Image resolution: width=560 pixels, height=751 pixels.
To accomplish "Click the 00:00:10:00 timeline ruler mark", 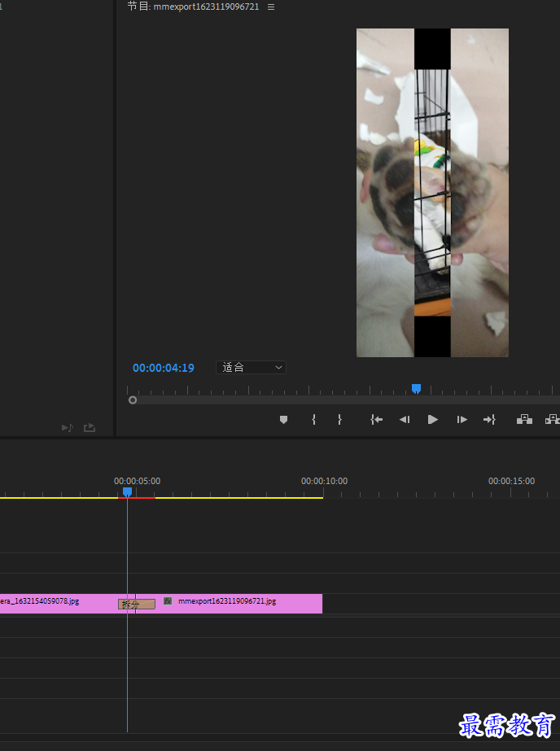I will click(x=324, y=481).
